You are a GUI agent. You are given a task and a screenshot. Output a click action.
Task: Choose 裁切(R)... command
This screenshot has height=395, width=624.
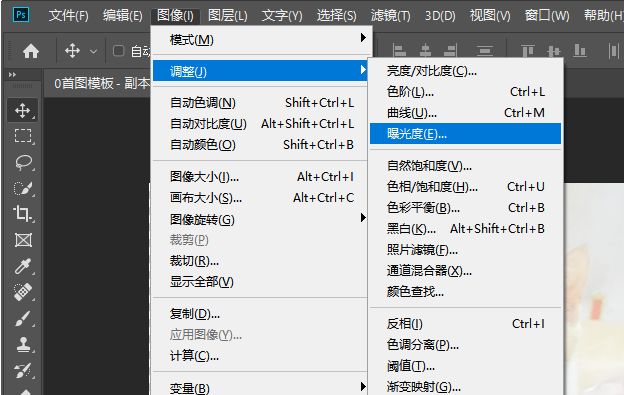tap(260, 261)
